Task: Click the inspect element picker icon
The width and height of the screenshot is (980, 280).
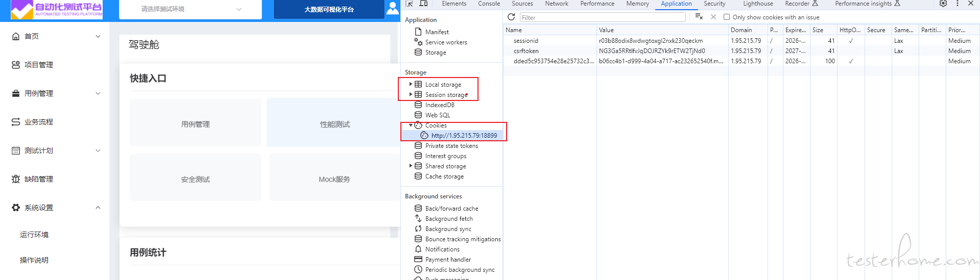Action: click(x=409, y=4)
